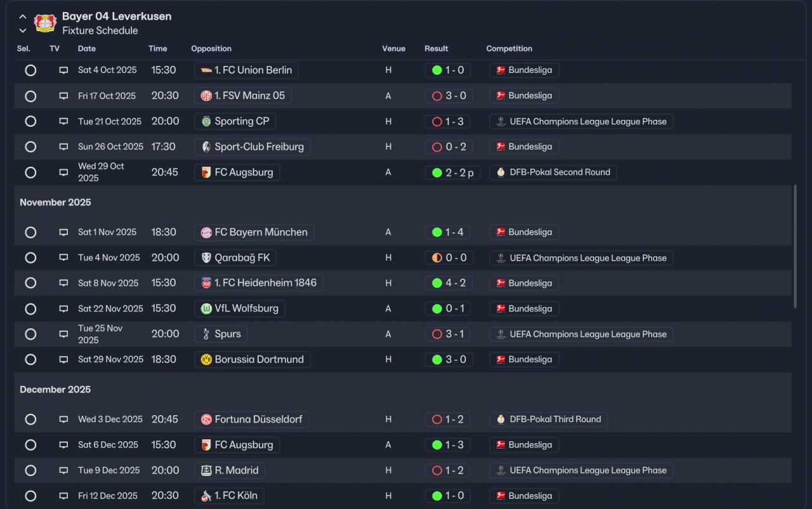Select the Qarabağ FK match radio button
The width and height of the screenshot is (812, 509).
tap(30, 258)
